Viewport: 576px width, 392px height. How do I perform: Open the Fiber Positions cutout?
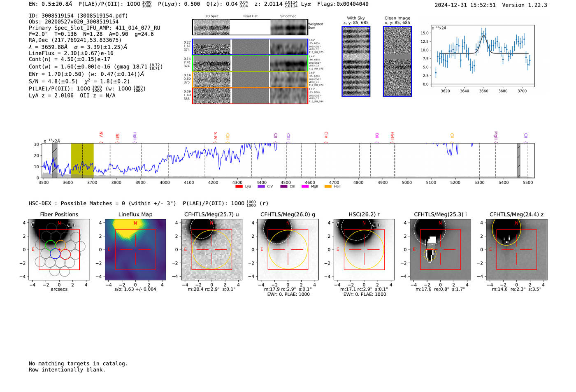[x=59, y=249]
